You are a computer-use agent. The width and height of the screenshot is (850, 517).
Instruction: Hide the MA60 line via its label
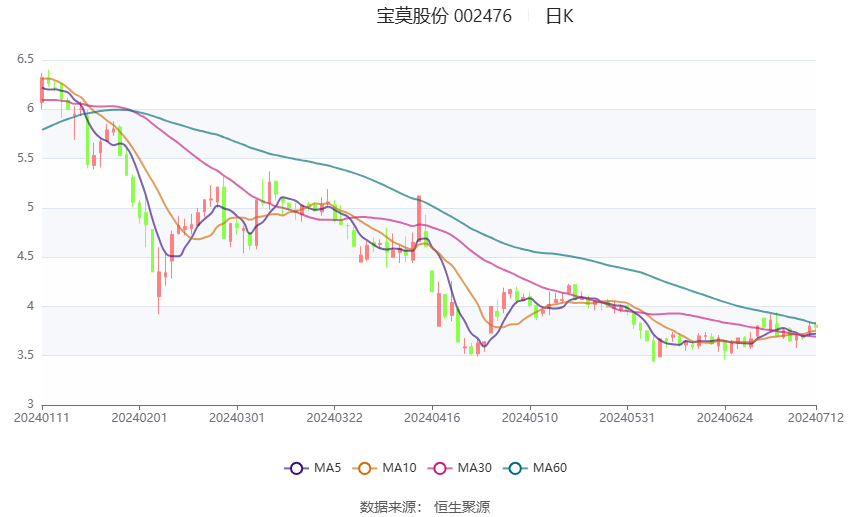coord(550,468)
